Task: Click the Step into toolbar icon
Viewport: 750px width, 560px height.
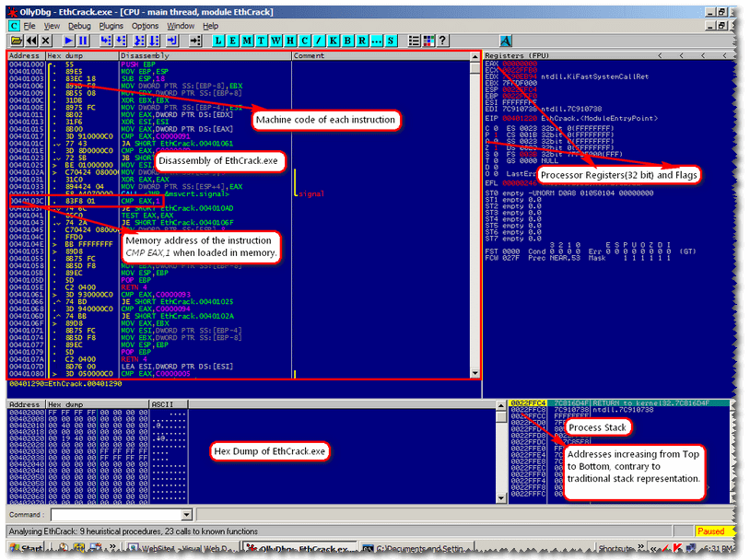Action: [106, 41]
